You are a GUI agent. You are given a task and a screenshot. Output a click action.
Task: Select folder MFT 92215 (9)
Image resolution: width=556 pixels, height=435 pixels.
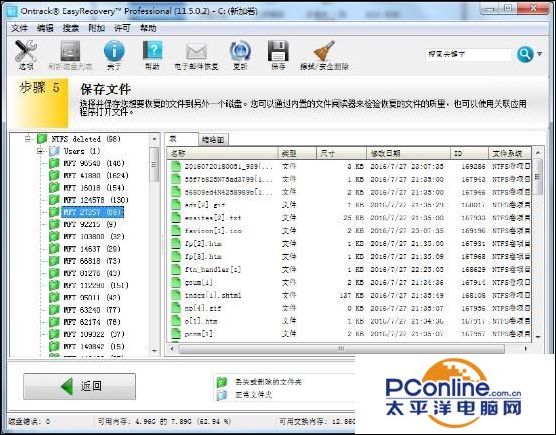(x=83, y=224)
